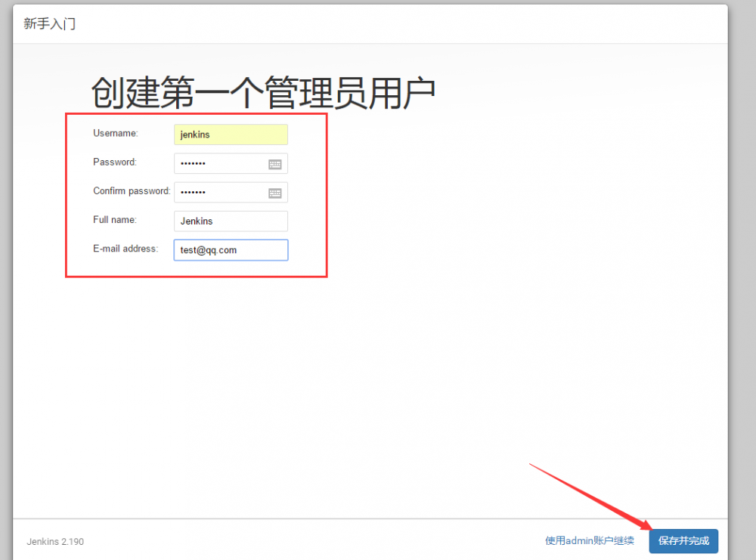Continue with the 使用admin账户继续 link
Viewport: 756px width, 560px height.
coord(589,540)
